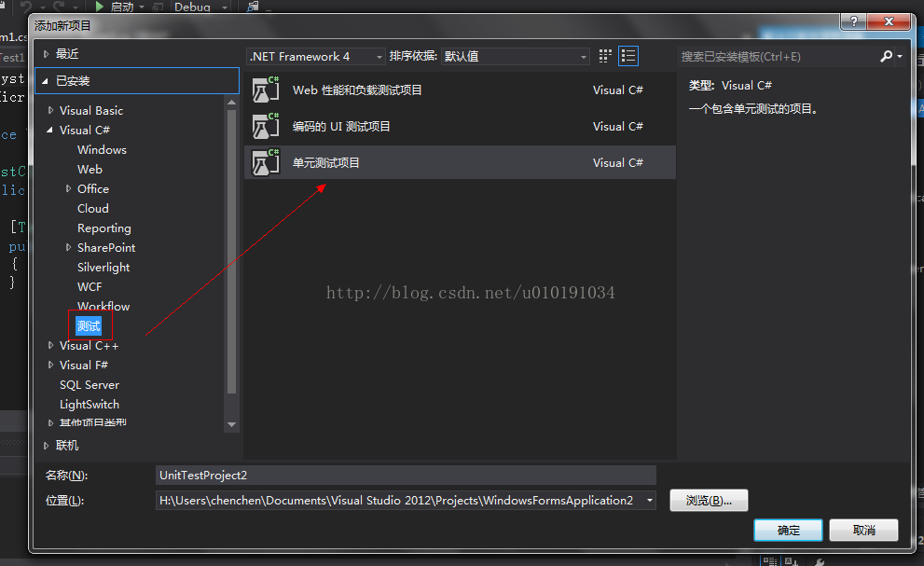Viewport: 924px width, 566px height.
Task: Select the WCF category
Action: [x=90, y=286]
